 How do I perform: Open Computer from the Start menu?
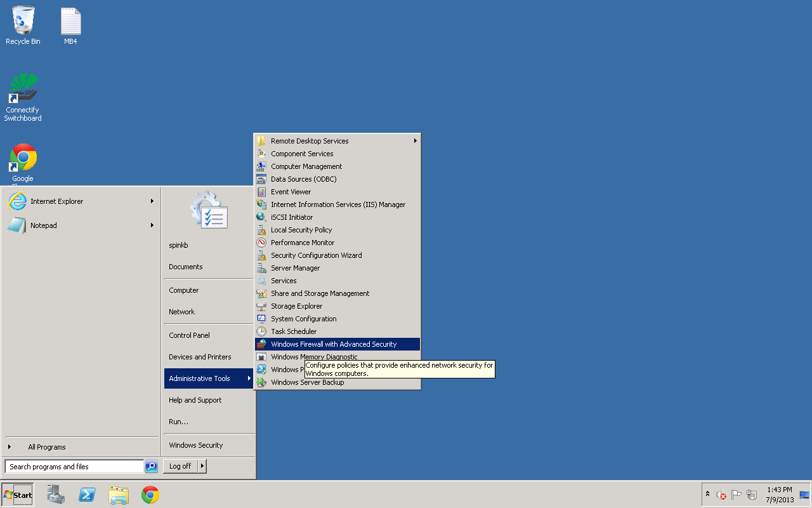point(209,290)
